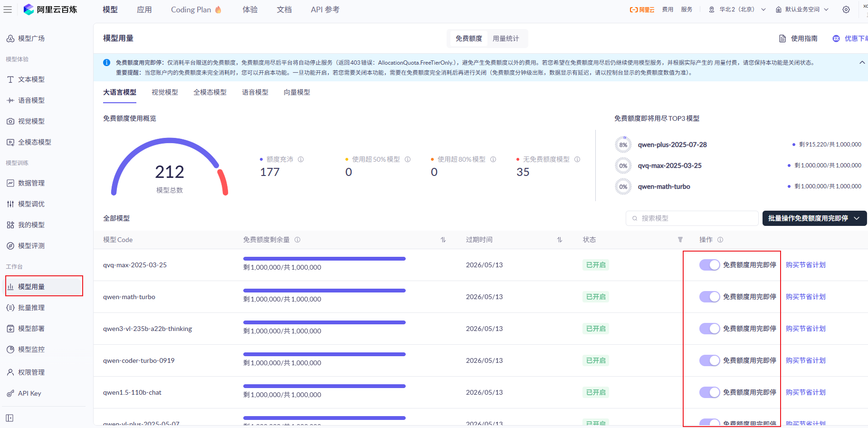Toggle 免费额度用完即停 for qwen3-vl-235b-a22b-thinking
Image resolution: width=868 pixels, height=428 pixels.
click(x=710, y=329)
